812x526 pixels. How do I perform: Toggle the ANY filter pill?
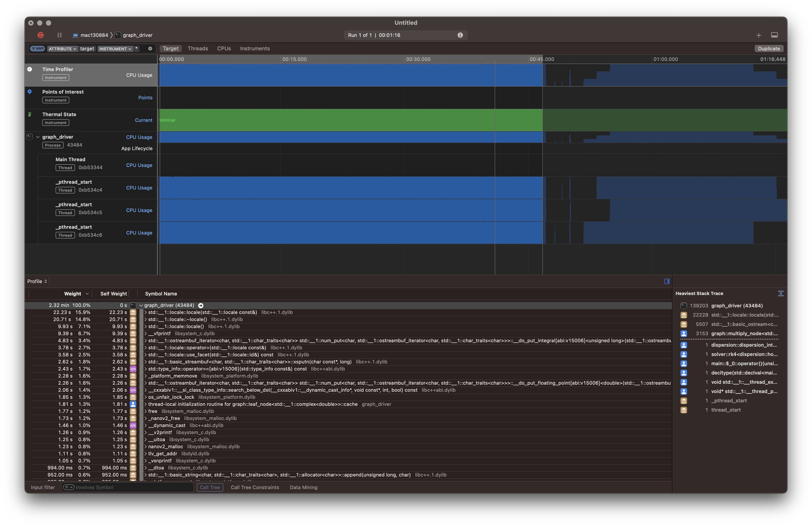coord(38,48)
